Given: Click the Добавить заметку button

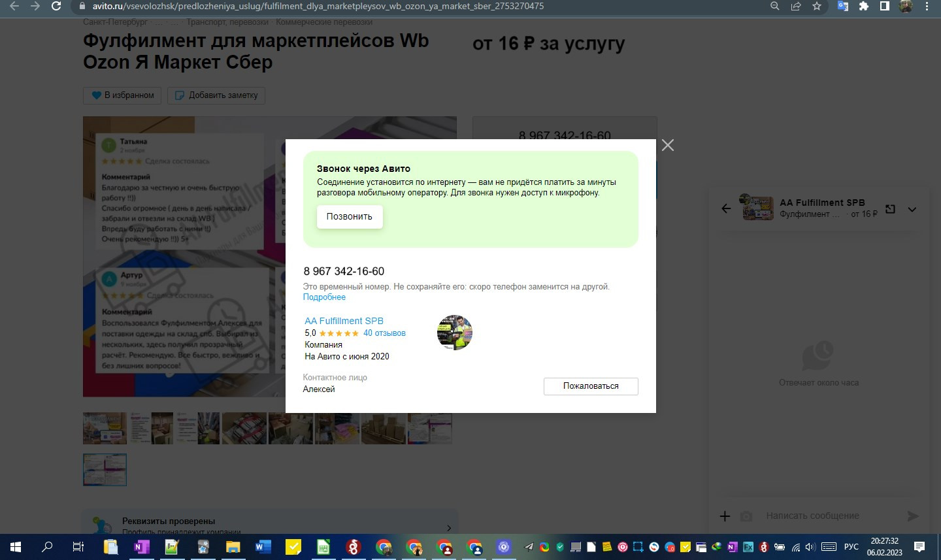Looking at the screenshot, I should [x=216, y=95].
